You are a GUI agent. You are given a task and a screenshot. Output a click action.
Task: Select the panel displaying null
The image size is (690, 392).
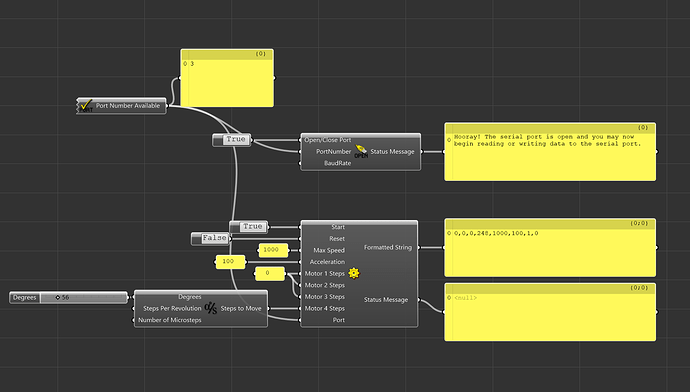click(550, 312)
